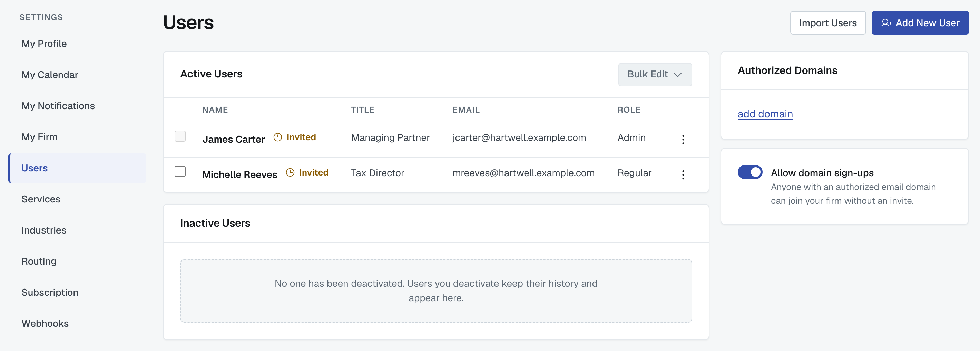Screen dimensions: 980x351
Task: Click the Import Users button
Action: point(828,23)
